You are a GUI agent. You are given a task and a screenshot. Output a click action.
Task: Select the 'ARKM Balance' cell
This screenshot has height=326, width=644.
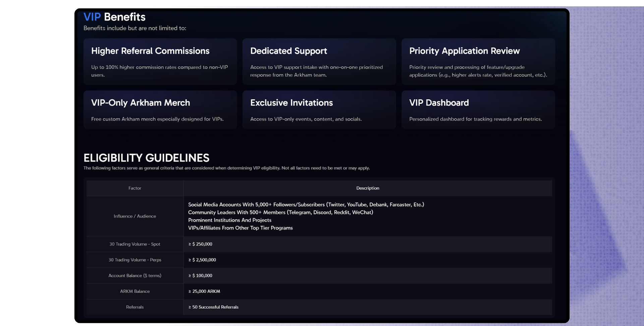pos(135,291)
